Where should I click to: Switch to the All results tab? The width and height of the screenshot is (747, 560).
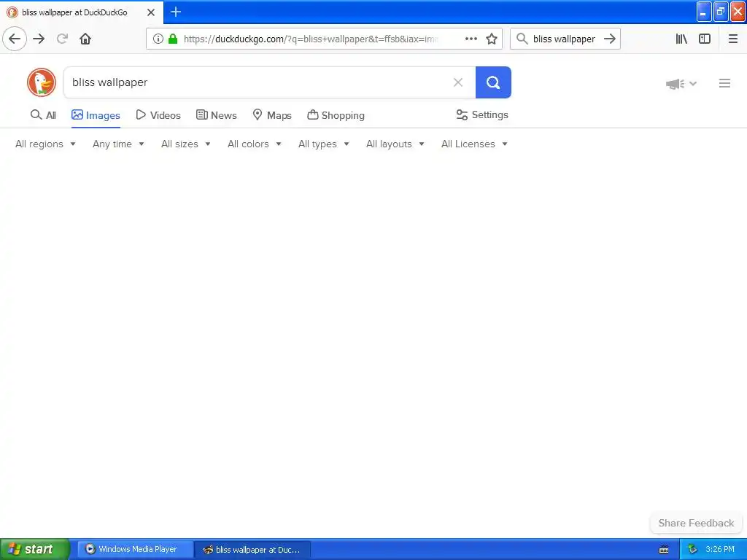point(43,115)
